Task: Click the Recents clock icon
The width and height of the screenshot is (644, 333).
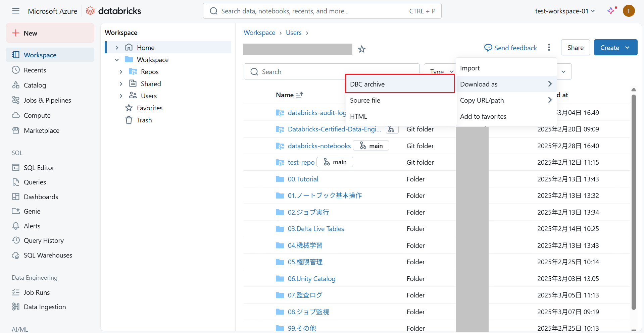Action: click(16, 70)
